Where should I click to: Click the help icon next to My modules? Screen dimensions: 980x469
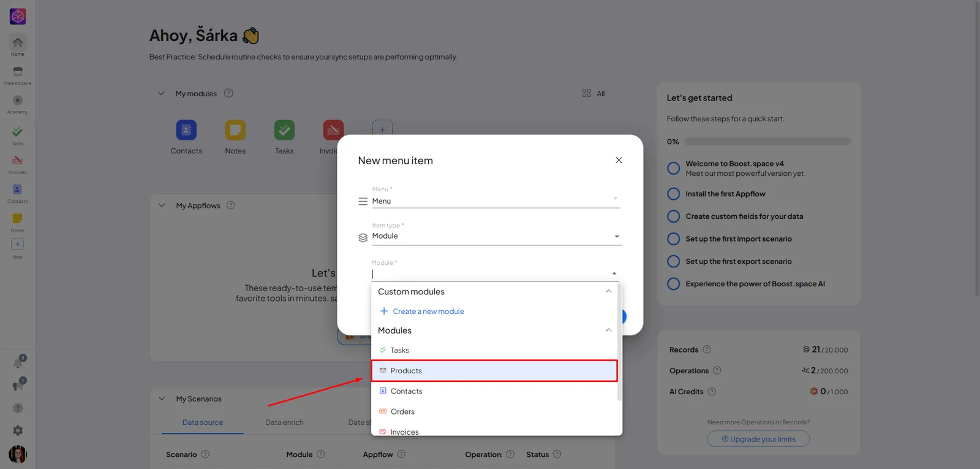(x=228, y=93)
